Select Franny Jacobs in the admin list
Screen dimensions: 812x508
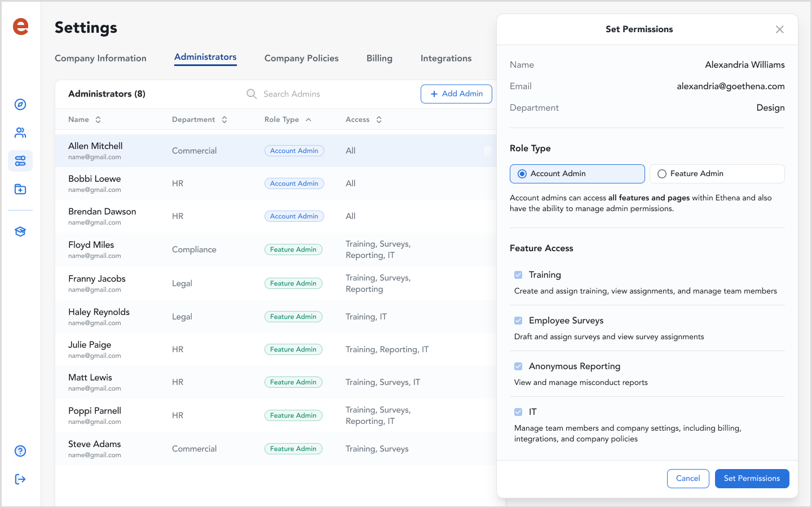pyautogui.click(x=97, y=279)
